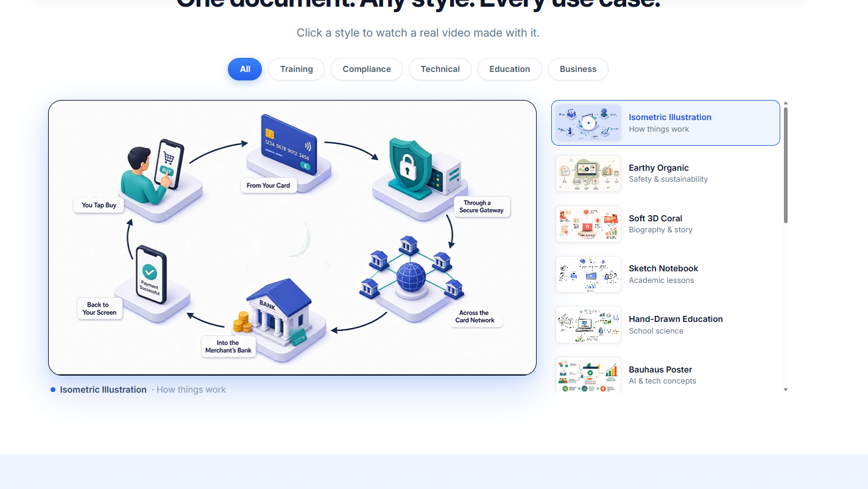Click the Soft 3D Coral title
This screenshot has height=489, width=868.
[655, 218]
